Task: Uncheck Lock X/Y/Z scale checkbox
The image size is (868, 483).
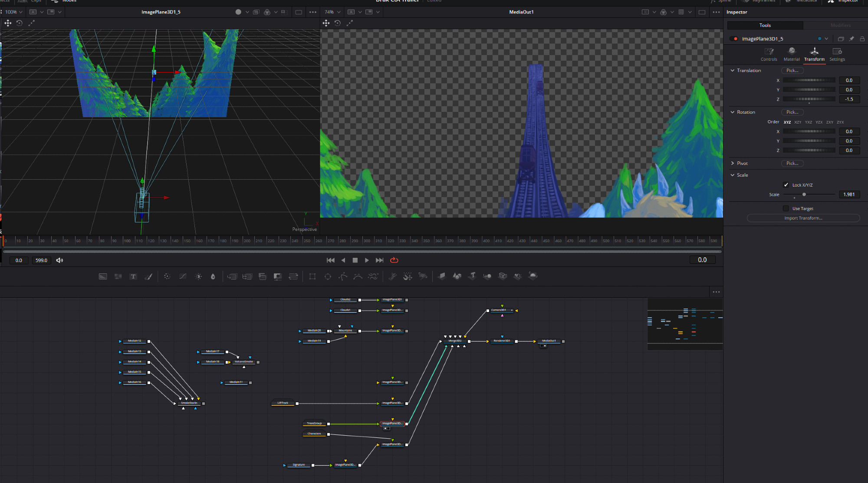Action: [x=786, y=185]
